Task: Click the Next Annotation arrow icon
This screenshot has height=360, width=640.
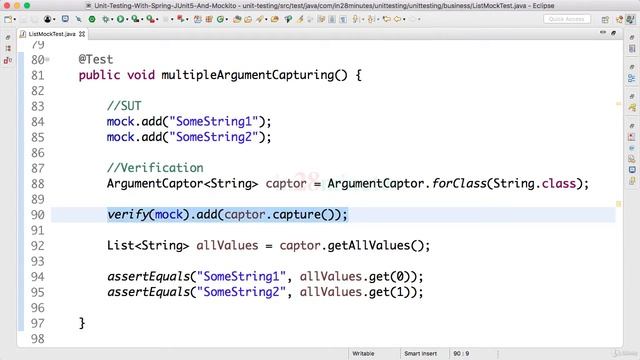Action: coord(356,19)
